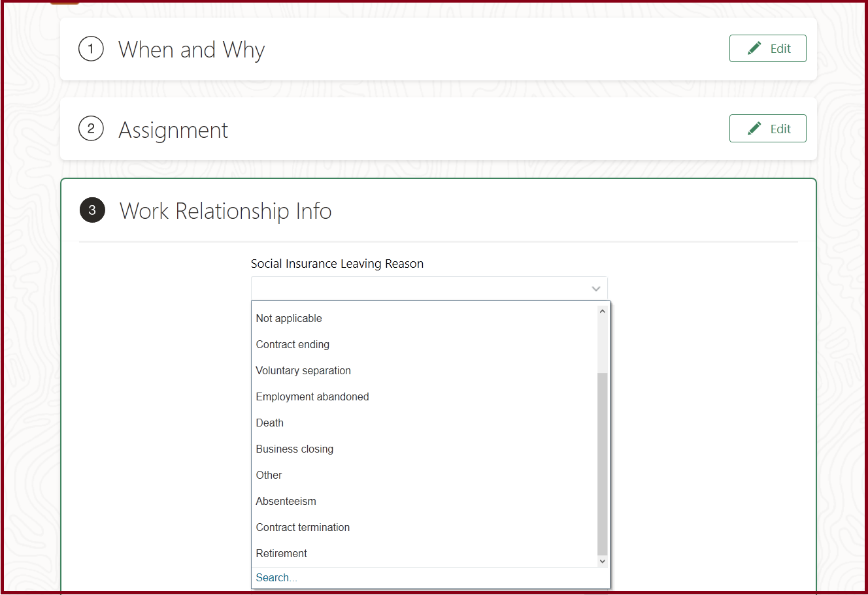
Task: Choose 'Business closing' option
Action: click(x=295, y=449)
